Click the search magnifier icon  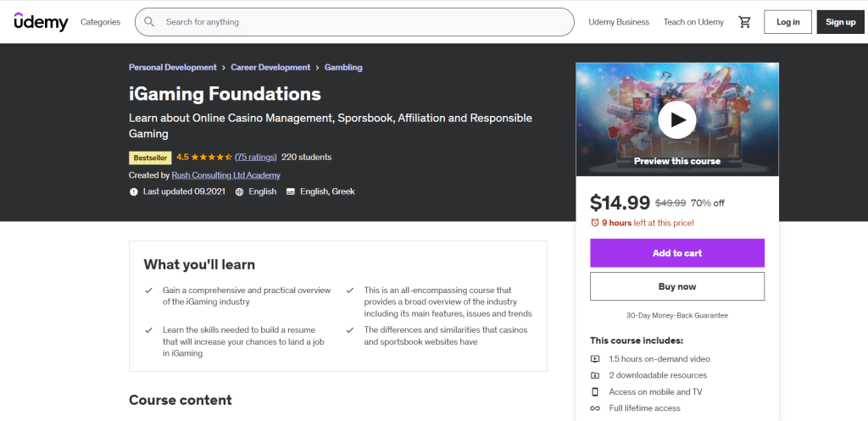click(x=150, y=22)
